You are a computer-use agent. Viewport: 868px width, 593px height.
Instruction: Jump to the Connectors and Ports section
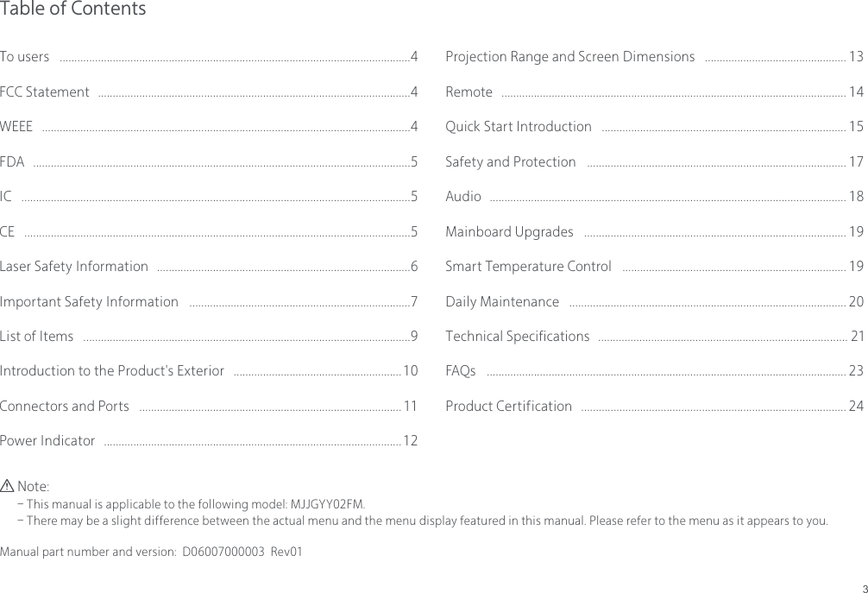click(x=66, y=406)
